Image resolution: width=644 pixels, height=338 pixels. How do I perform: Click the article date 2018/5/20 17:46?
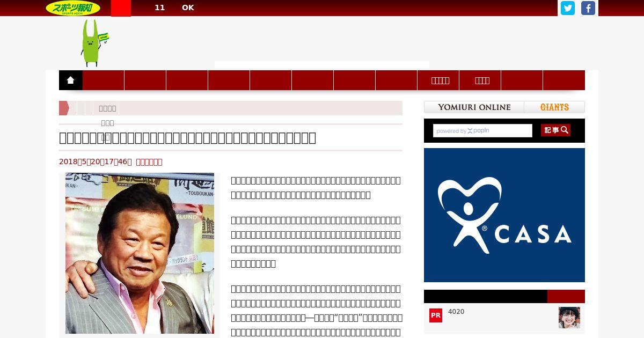coord(96,161)
